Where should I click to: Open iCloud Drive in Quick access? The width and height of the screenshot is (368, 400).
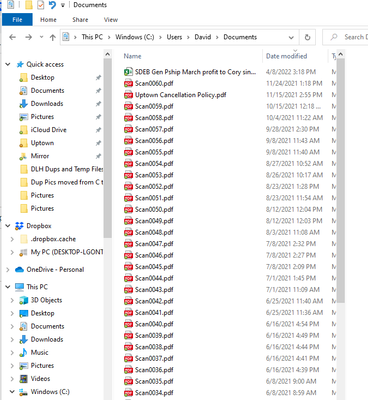pyautogui.click(x=48, y=130)
